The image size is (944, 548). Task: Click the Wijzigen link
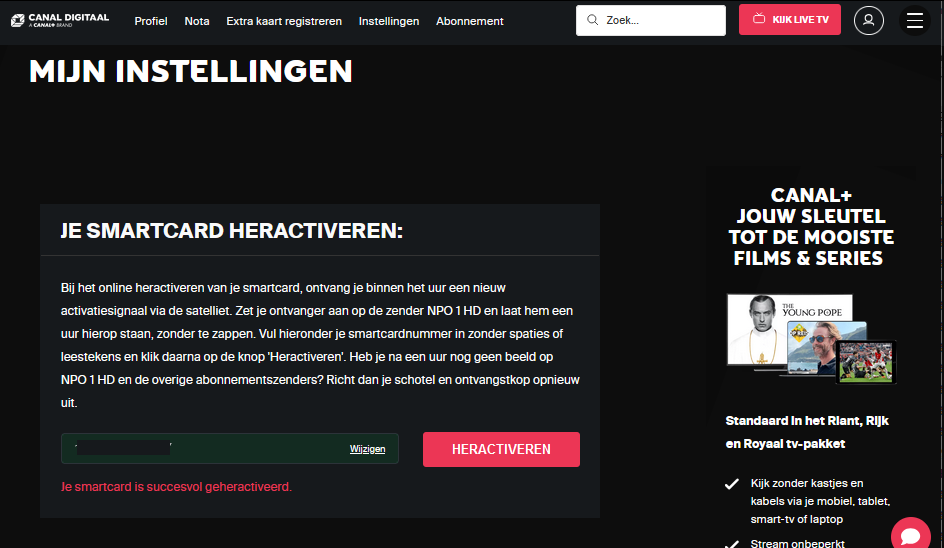[367, 449]
